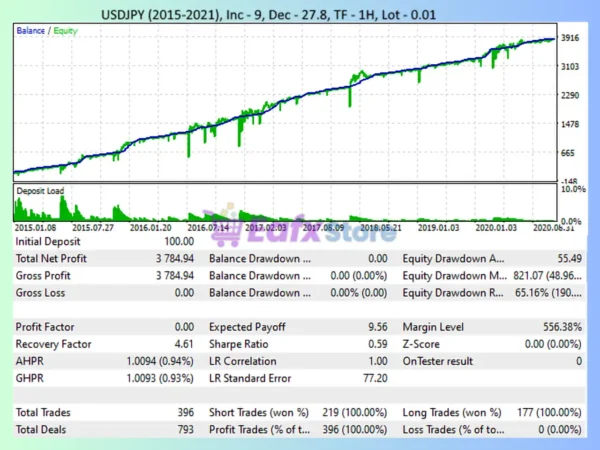Click the LR Standard Error label
Screen dimensions: 600x450
click(250, 378)
